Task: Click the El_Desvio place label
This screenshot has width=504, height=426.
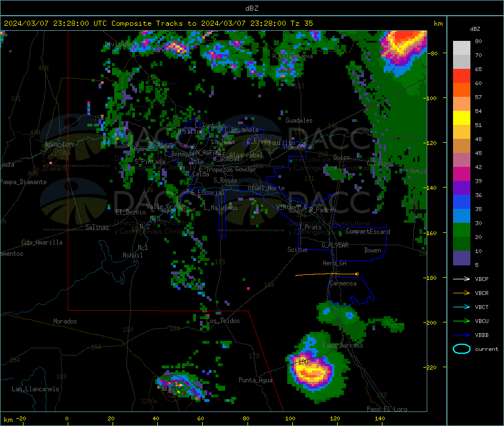Action: pyautogui.click(x=130, y=212)
